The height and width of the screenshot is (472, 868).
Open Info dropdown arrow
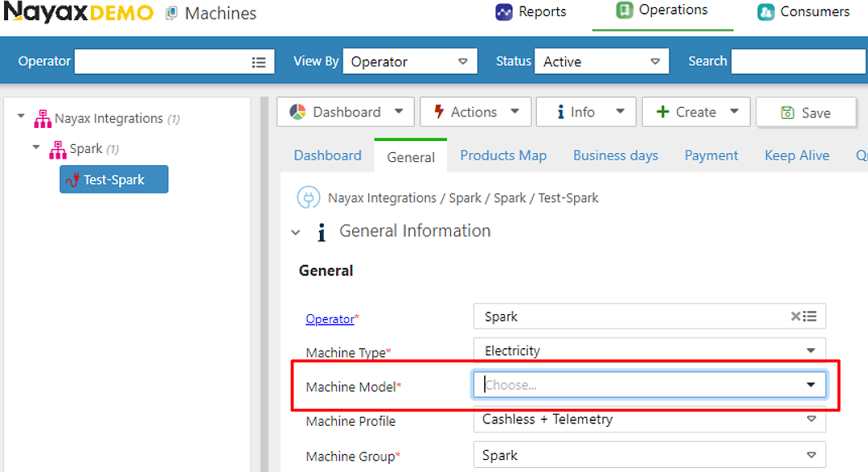(620, 112)
